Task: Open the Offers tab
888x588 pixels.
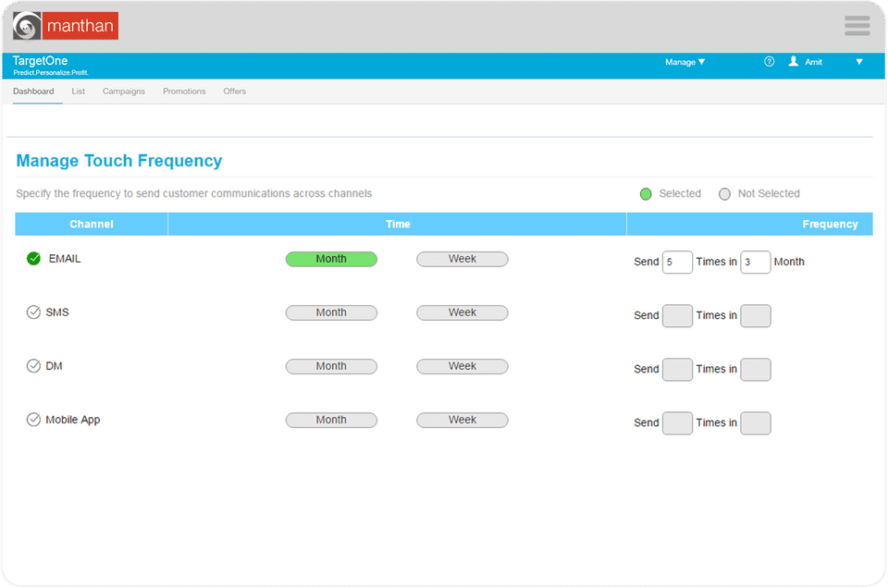Action: pyautogui.click(x=234, y=92)
